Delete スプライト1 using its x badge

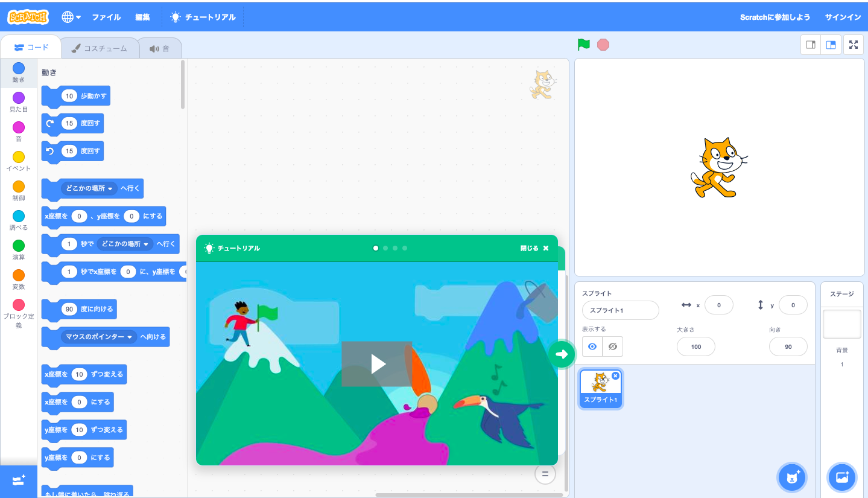tap(615, 375)
